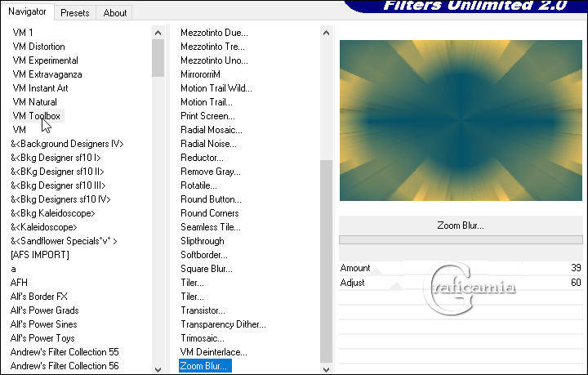Select the &<Kaleidoscope> category
Image resolution: width=588 pixels, height=375 pixels.
44,226
